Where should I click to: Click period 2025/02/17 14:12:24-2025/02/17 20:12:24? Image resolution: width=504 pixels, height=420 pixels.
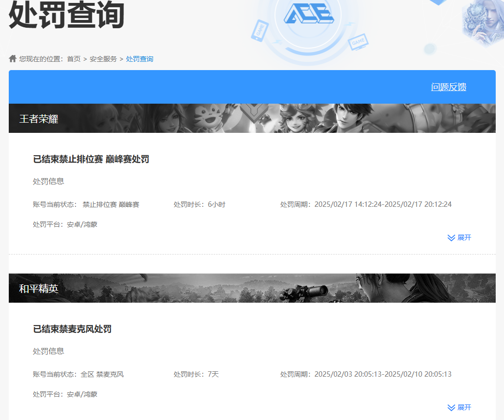[x=383, y=204]
